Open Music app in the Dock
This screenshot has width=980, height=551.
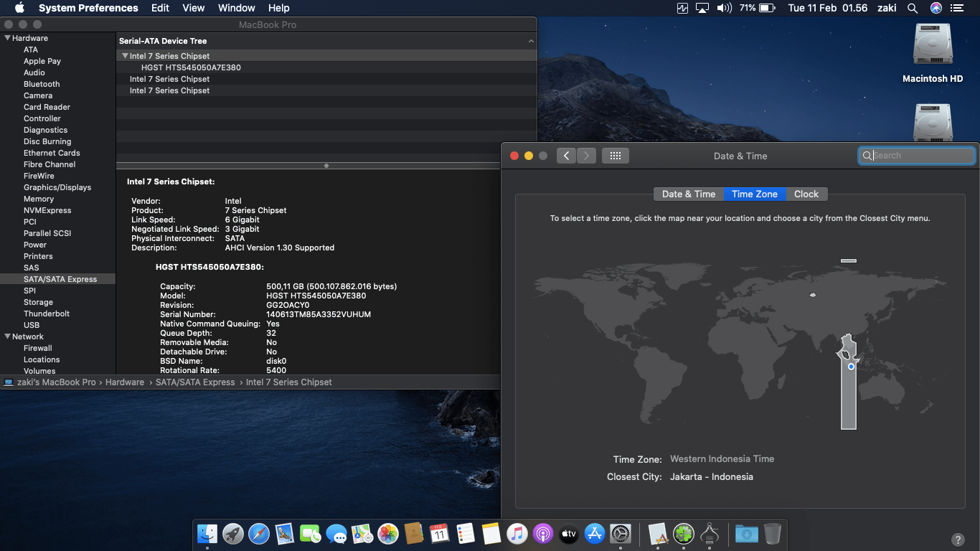point(517,533)
